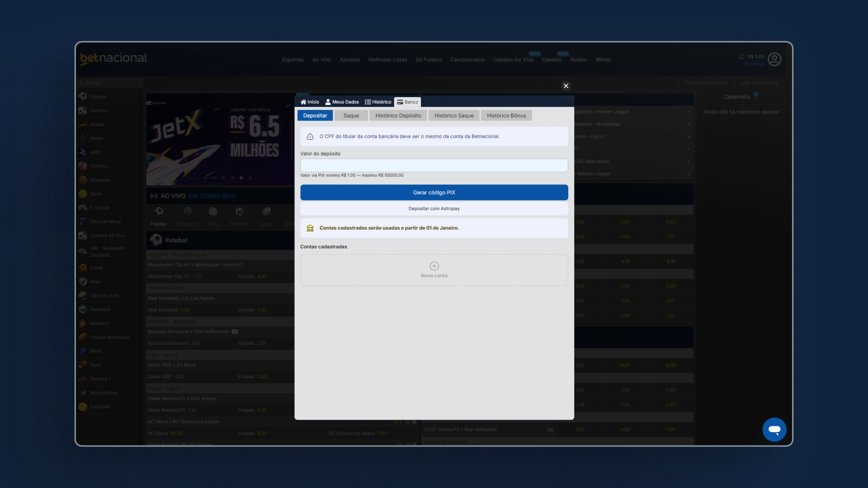Click the user profile avatar icon
The width and height of the screenshot is (868, 488).
click(774, 59)
